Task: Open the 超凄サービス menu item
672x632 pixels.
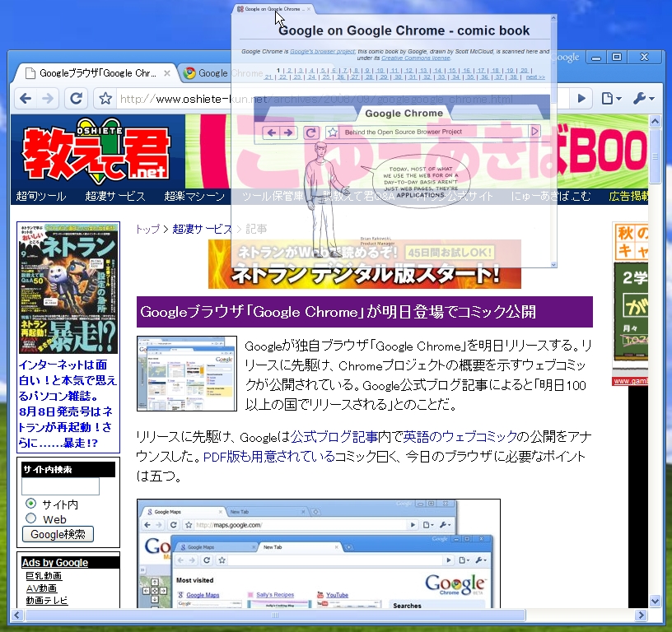Action: [115, 196]
